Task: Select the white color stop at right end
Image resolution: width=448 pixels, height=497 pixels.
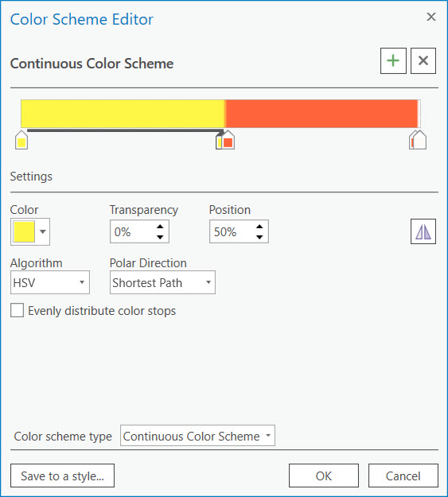Action: click(x=420, y=140)
